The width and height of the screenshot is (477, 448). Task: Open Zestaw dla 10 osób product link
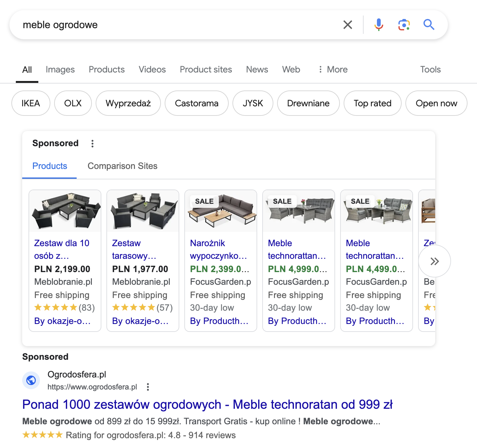(x=62, y=249)
